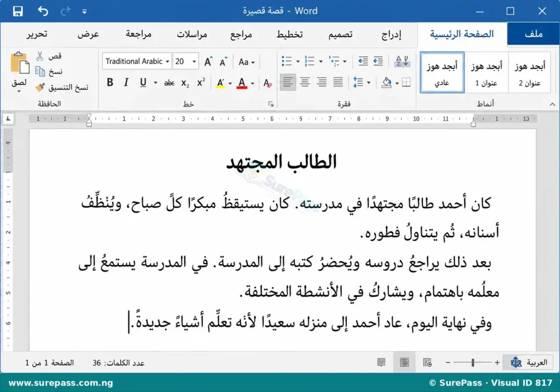
Task: Switch to Web Layout view icon
Action: pyautogui.click(x=427, y=362)
